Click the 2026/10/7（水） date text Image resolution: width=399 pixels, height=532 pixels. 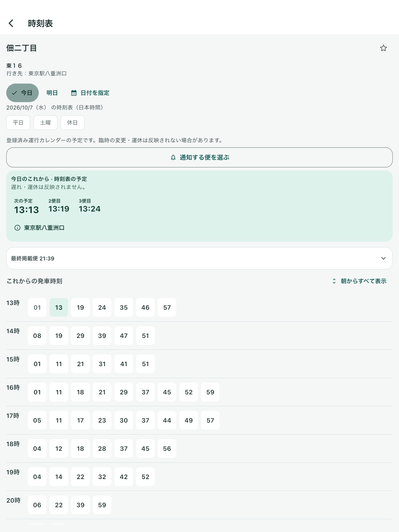point(26,107)
